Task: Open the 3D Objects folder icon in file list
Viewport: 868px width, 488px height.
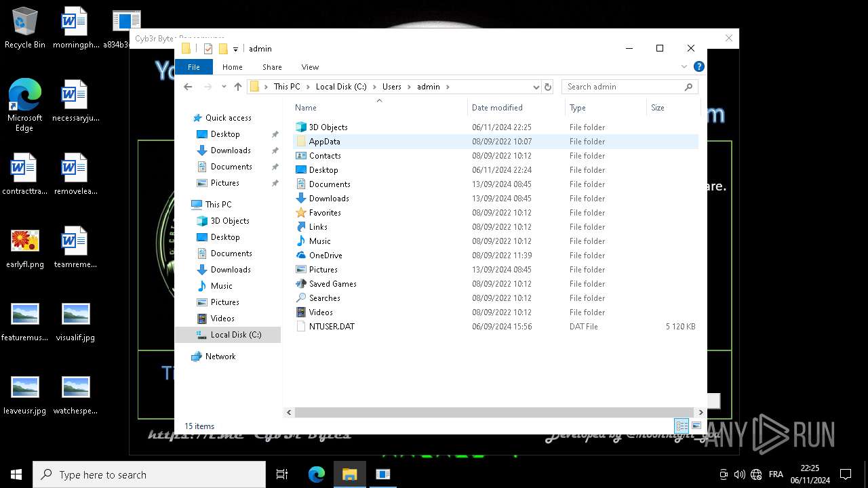Action: 301,127
